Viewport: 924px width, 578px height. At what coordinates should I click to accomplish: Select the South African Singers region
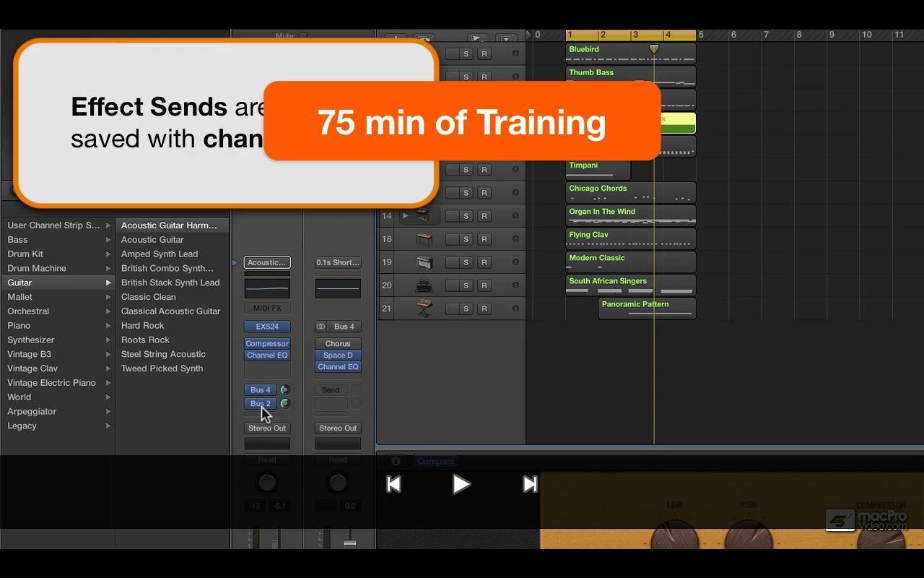630,285
